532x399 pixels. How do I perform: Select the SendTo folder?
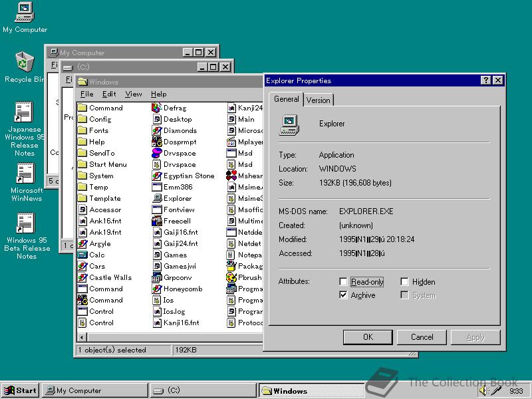tap(96, 153)
